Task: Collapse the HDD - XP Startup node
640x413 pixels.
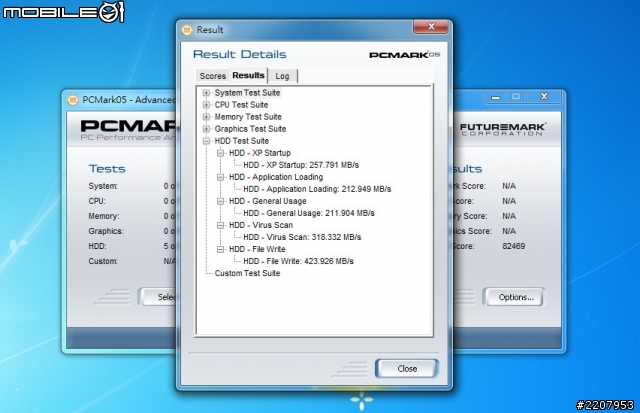Action: click(x=221, y=153)
